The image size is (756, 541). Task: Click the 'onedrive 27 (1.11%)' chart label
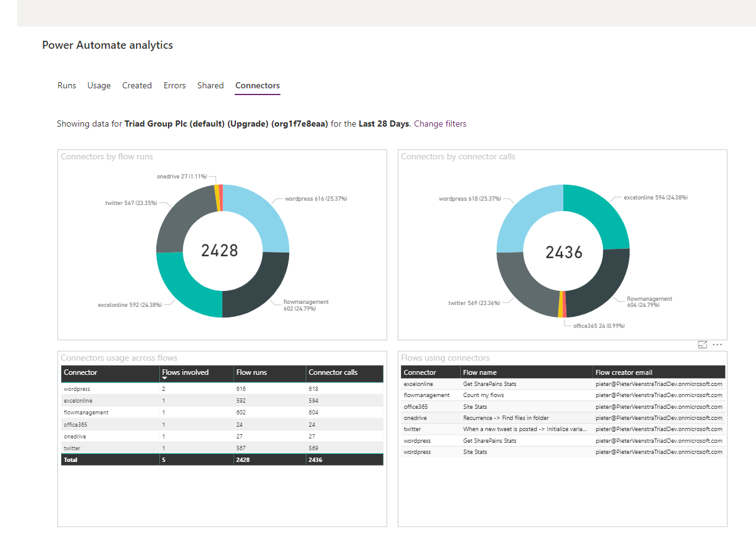(x=182, y=176)
